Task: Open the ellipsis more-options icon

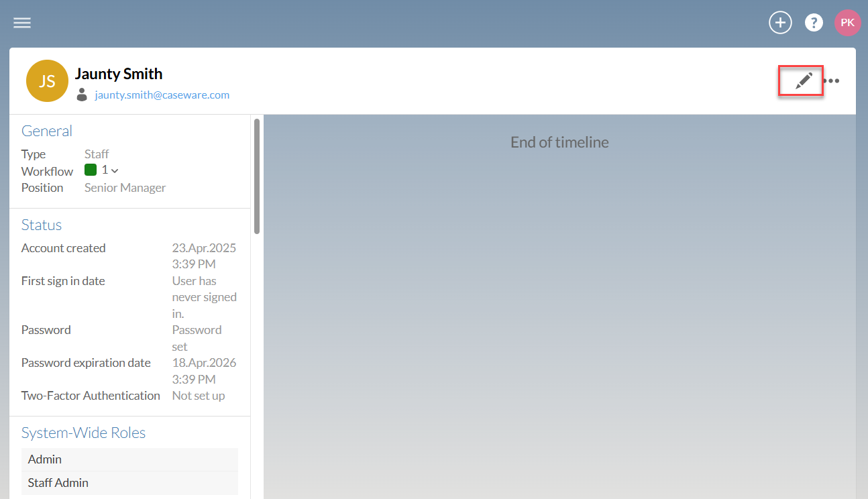Action: [832, 80]
